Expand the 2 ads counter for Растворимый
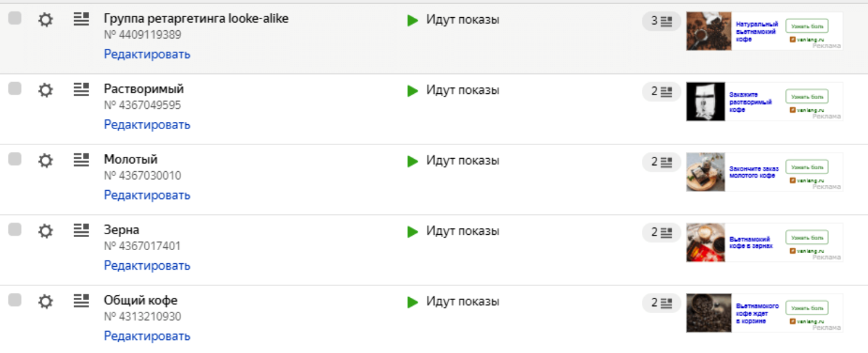 tap(661, 92)
